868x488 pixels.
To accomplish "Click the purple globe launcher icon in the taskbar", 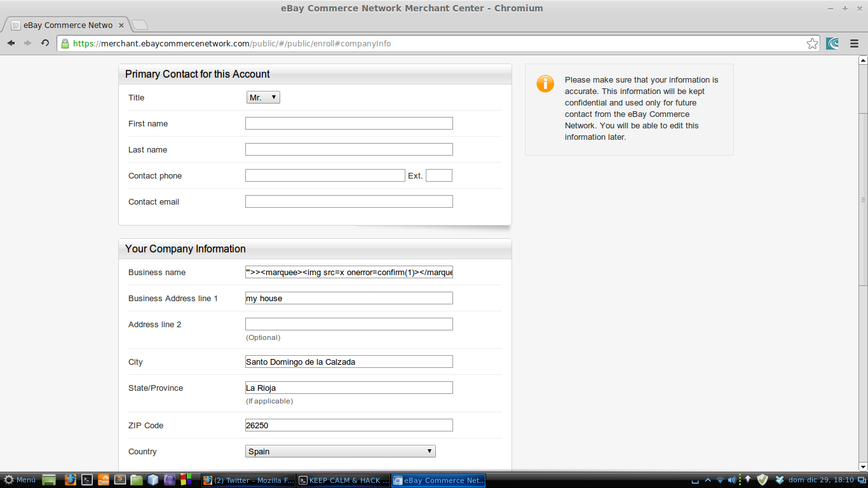I will point(169,480).
